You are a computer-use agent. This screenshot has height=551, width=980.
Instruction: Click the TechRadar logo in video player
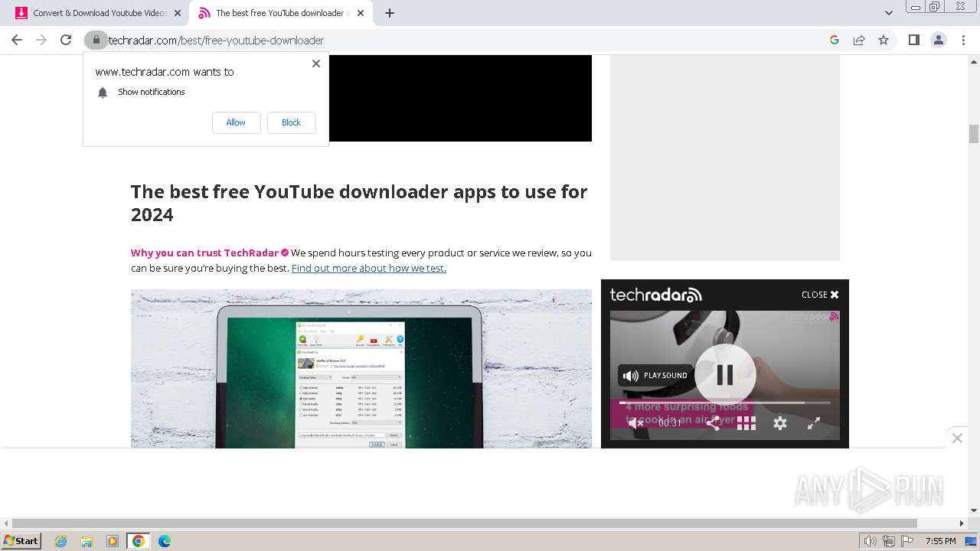655,295
